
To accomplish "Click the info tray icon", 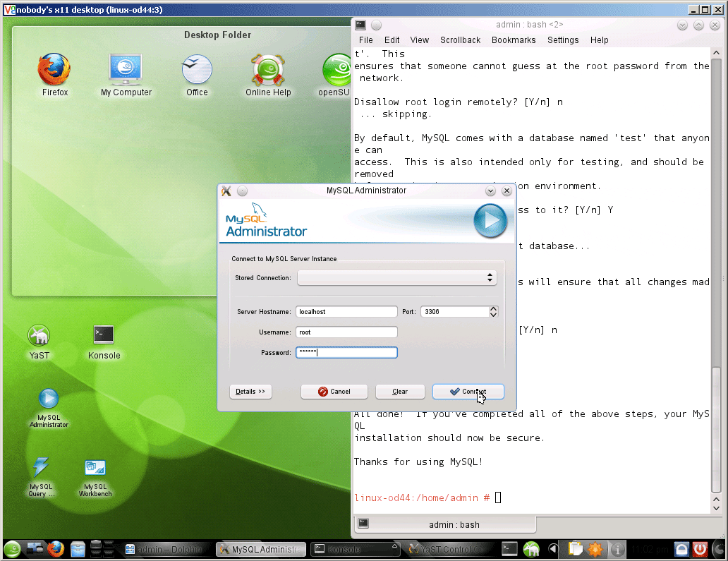I will click(x=617, y=550).
